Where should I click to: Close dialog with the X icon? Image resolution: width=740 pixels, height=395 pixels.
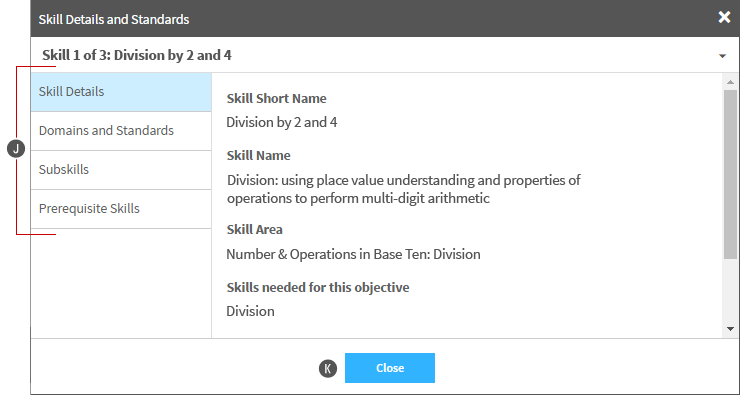coord(724,17)
